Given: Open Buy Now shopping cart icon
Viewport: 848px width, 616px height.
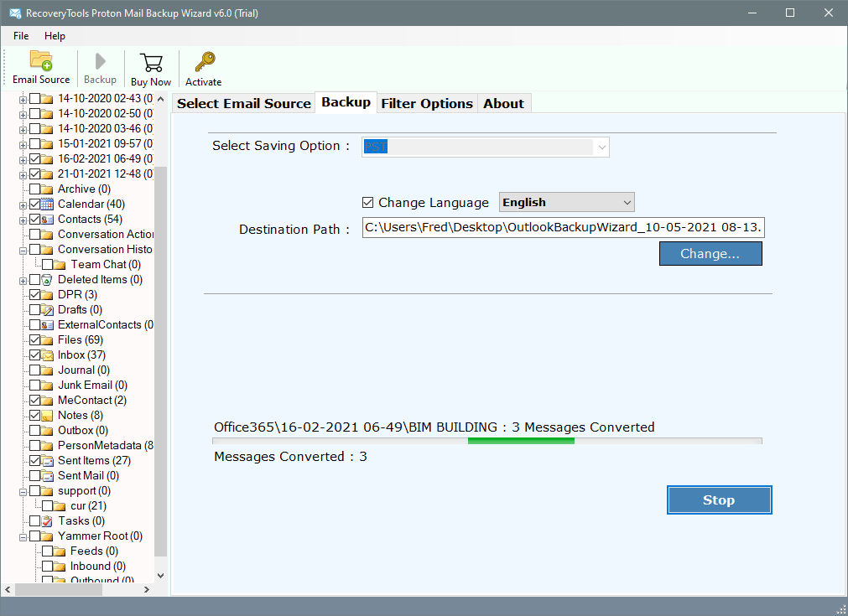Looking at the screenshot, I should [151, 63].
